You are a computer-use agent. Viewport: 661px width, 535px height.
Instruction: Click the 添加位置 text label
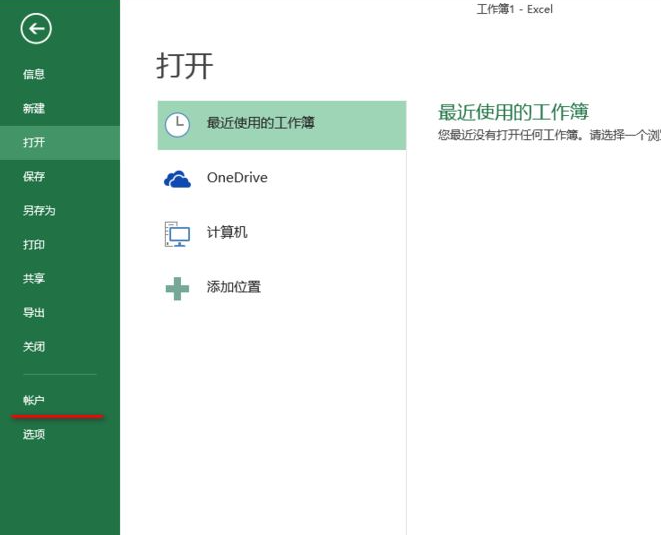[234, 287]
